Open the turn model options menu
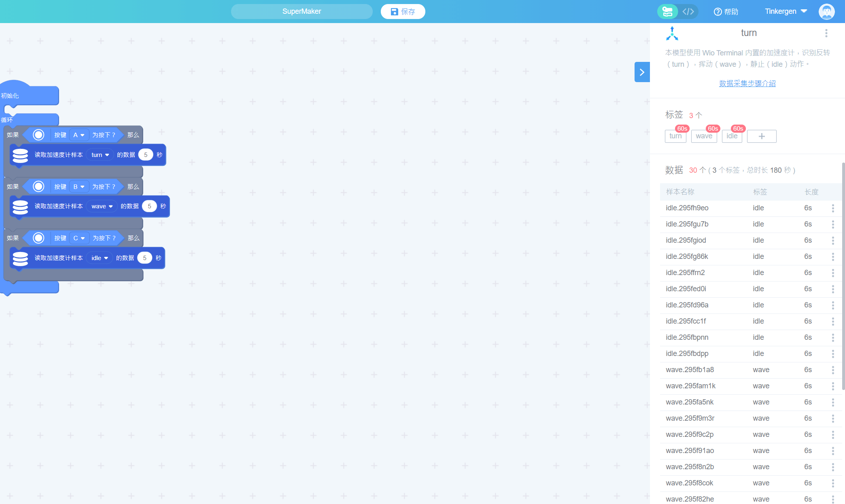Viewport: 845px width, 504px height. [826, 33]
